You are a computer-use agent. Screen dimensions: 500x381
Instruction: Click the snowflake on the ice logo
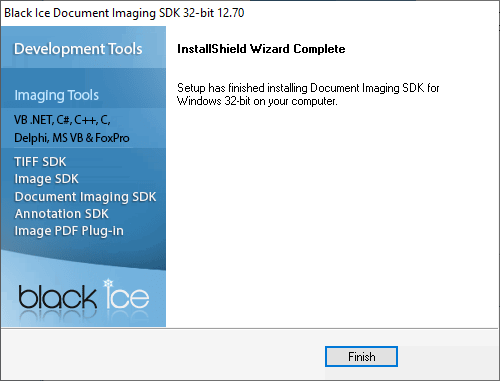[108, 284]
